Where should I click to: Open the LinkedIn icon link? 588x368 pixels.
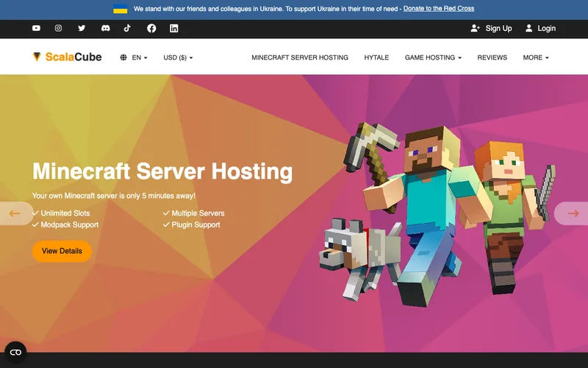173,28
